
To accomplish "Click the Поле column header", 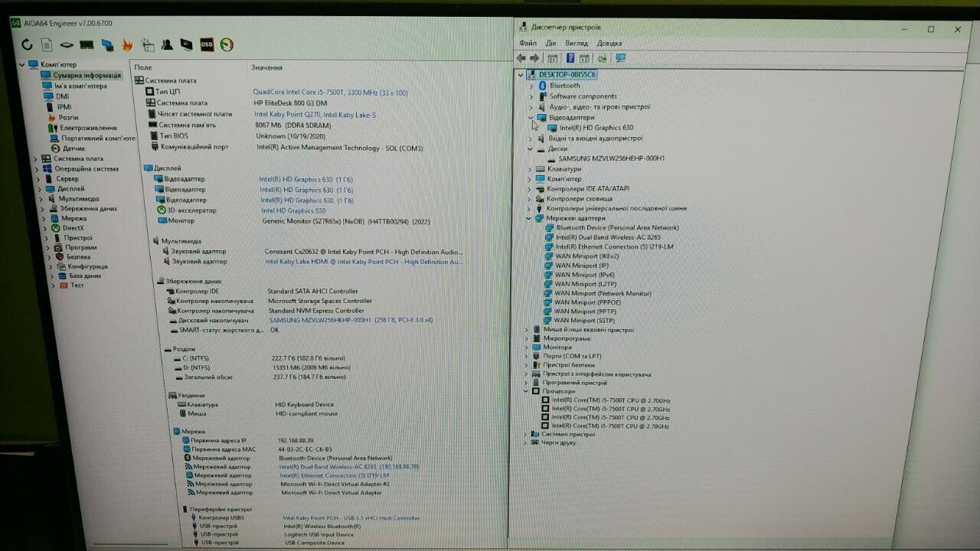I will click(x=143, y=68).
